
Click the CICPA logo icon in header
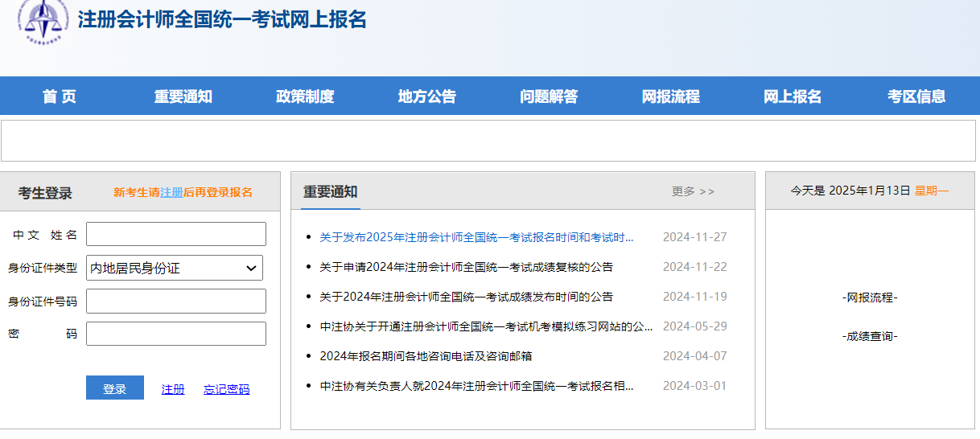click(x=43, y=20)
